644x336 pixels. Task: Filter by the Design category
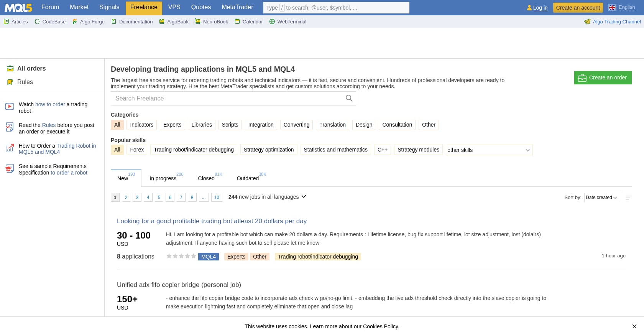[364, 125]
